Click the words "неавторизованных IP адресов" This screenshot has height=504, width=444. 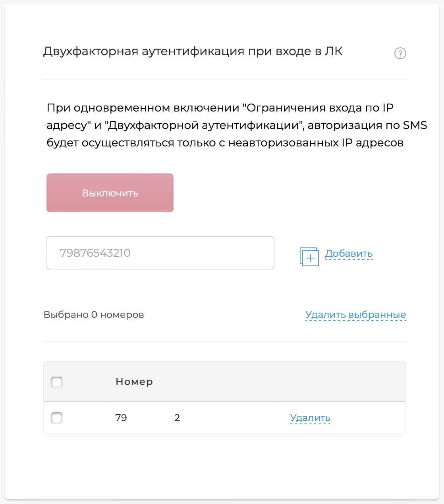pos(316,143)
